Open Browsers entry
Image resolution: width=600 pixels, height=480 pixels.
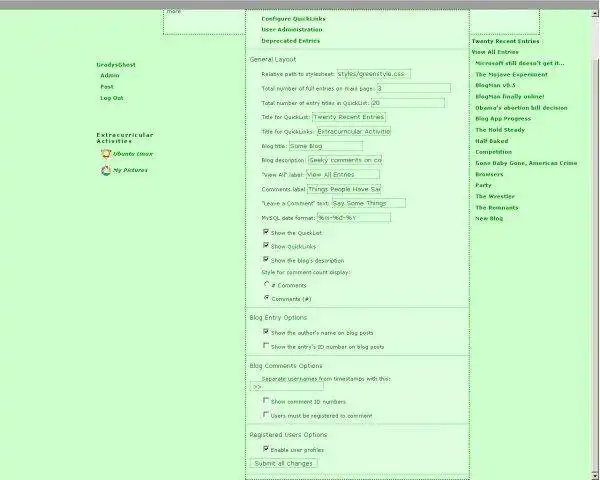(489, 174)
